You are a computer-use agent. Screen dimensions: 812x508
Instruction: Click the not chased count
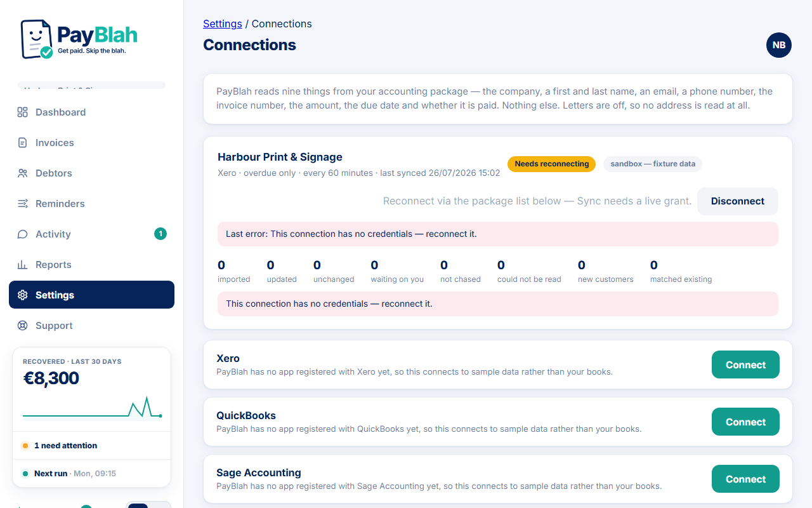click(461, 271)
